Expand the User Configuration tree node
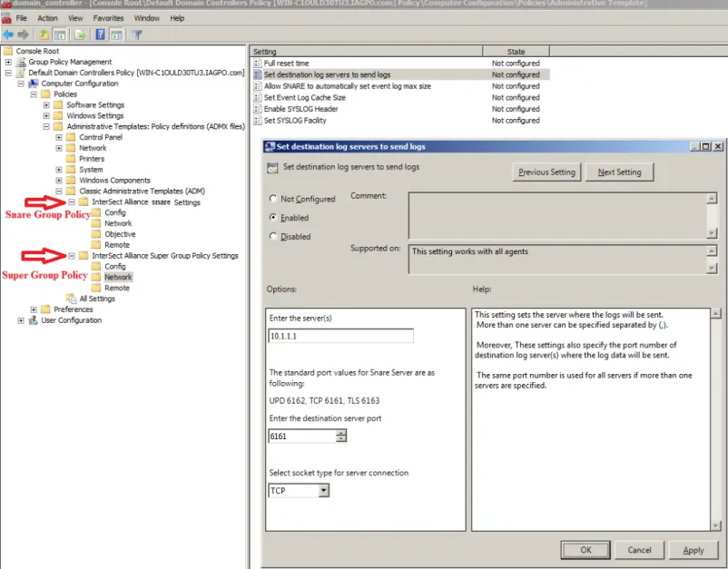This screenshot has height=569, width=728. tap(21, 320)
